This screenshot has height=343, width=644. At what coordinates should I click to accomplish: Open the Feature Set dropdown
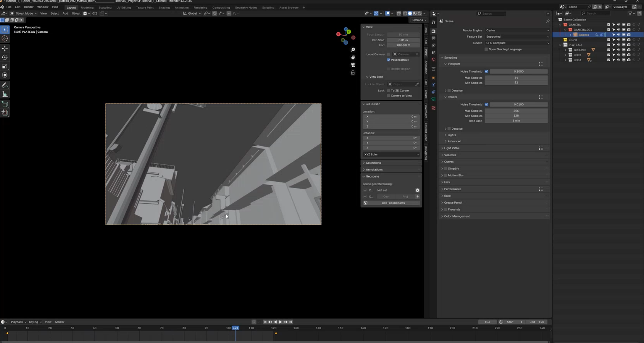[x=517, y=37]
